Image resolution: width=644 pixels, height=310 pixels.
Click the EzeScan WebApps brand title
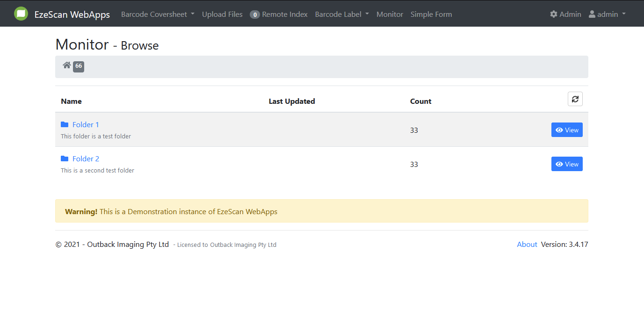[x=72, y=14]
